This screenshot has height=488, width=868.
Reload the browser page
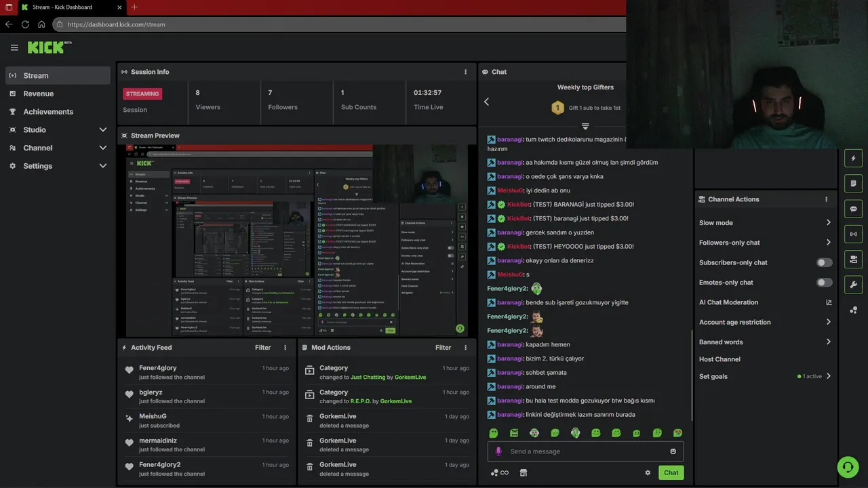point(25,24)
